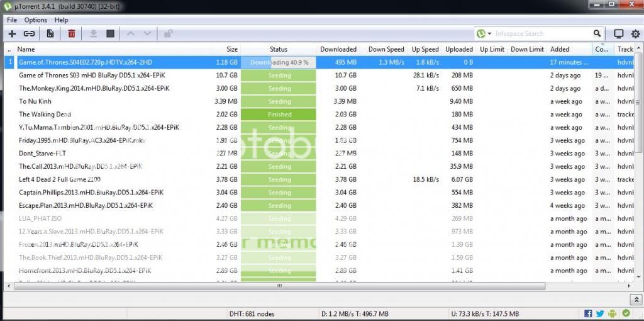Sort by the Downloaded column header
644x321 pixels.
pyautogui.click(x=338, y=49)
